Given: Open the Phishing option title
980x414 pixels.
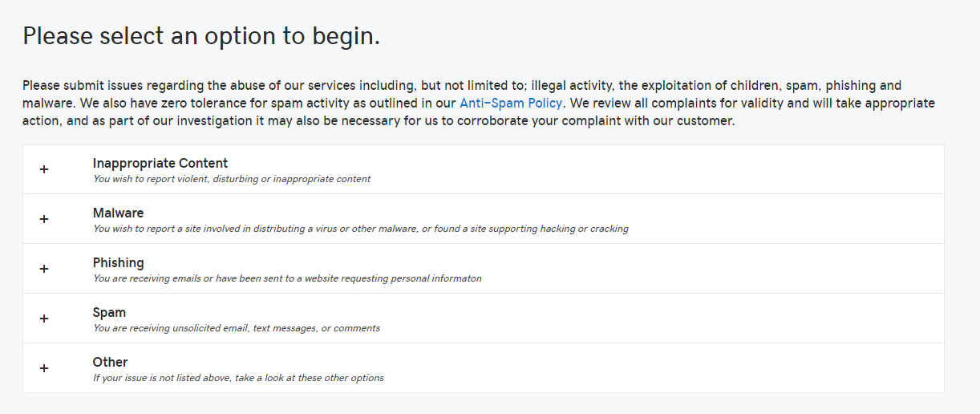Looking at the screenshot, I should (119, 262).
